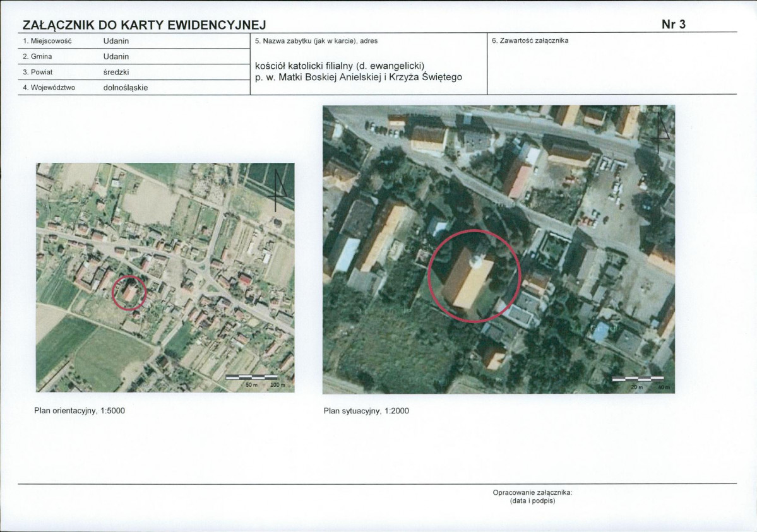The width and height of the screenshot is (757, 532).
Task: Select the Gmina value Udanin
Action: tap(116, 57)
